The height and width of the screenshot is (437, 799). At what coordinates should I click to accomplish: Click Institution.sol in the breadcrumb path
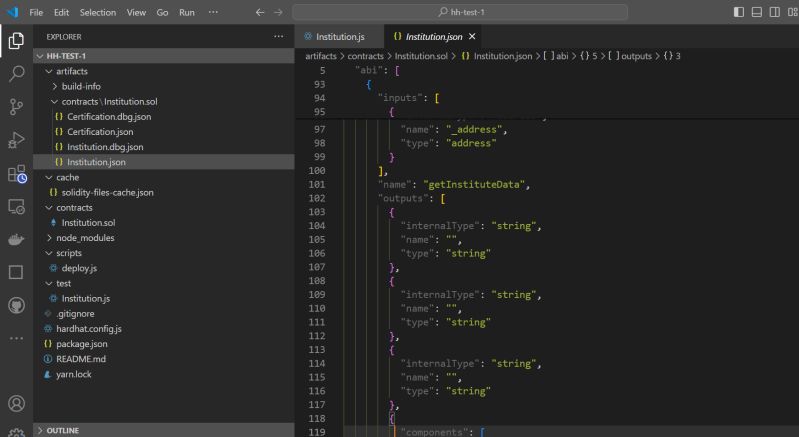[x=421, y=56]
